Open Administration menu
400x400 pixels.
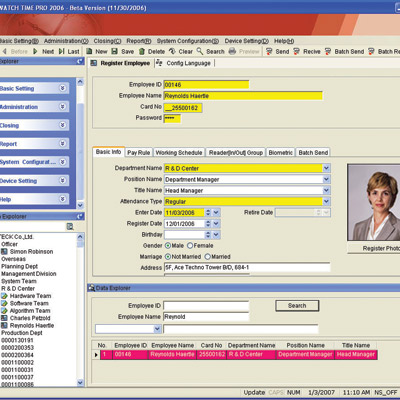coord(66,41)
